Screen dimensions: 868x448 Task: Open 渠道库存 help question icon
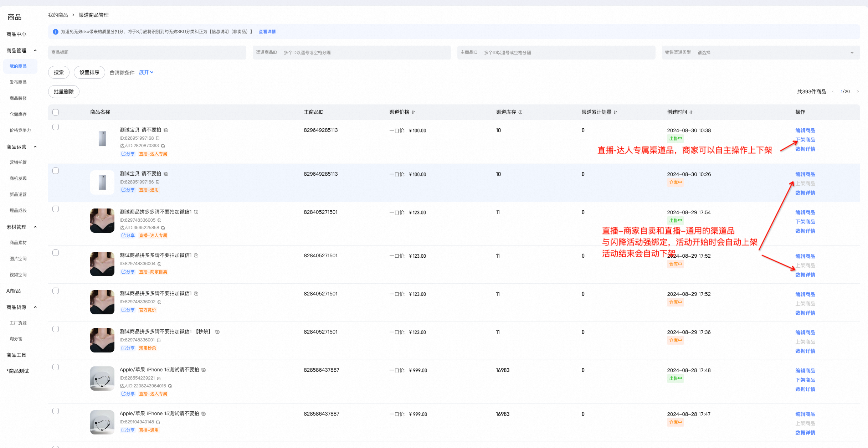[520, 112]
